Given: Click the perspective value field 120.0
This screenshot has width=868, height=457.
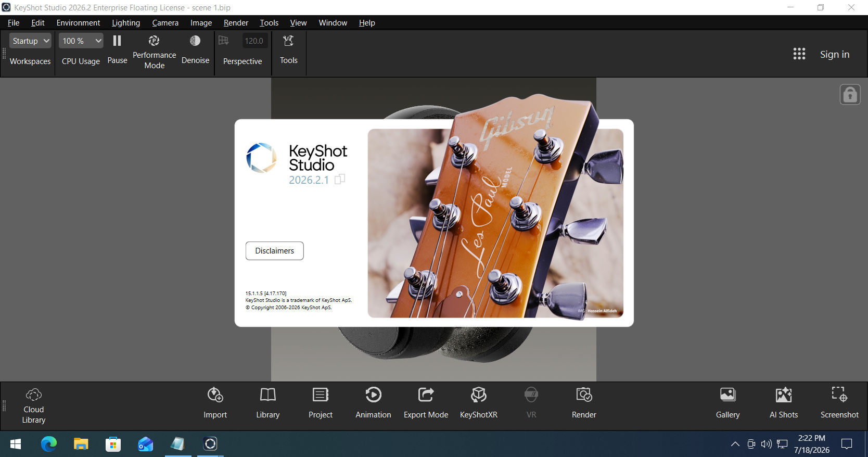Looking at the screenshot, I should point(254,41).
